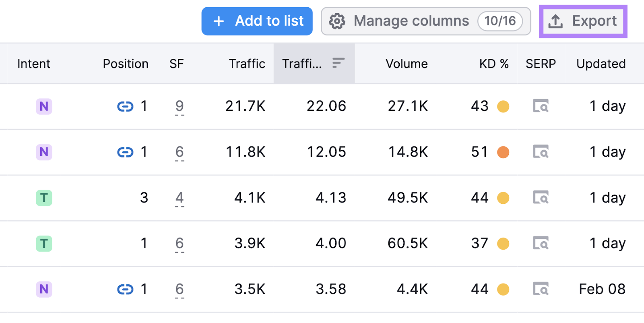Click volume value 4.4K
Viewport: 644px width, 323px height.
tap(413, 289)
